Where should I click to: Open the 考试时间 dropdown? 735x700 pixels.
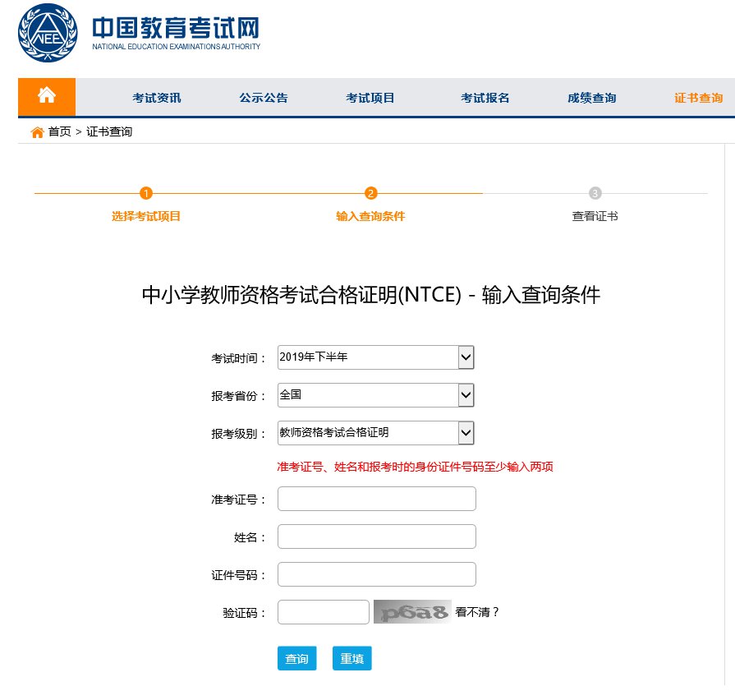point(376,357)
